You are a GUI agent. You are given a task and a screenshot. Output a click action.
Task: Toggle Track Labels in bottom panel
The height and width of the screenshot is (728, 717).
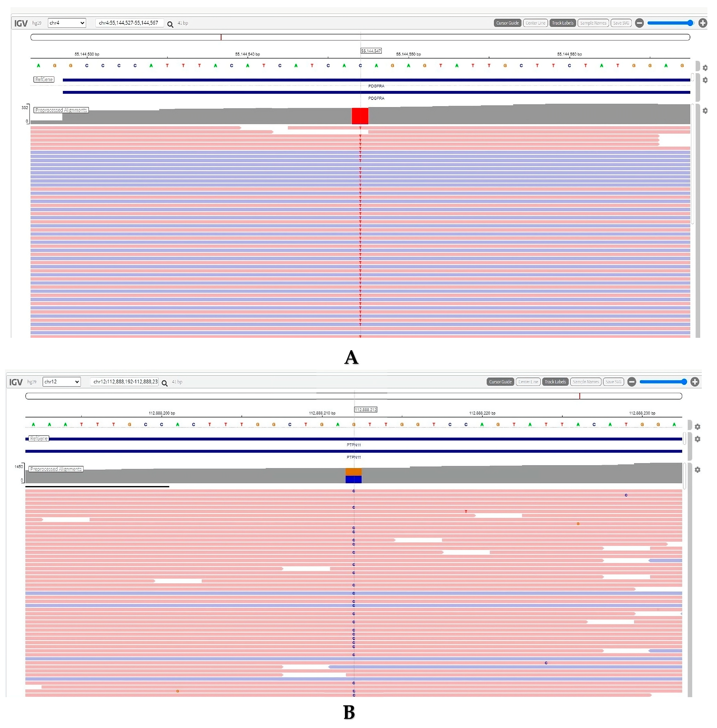(555, 382)
